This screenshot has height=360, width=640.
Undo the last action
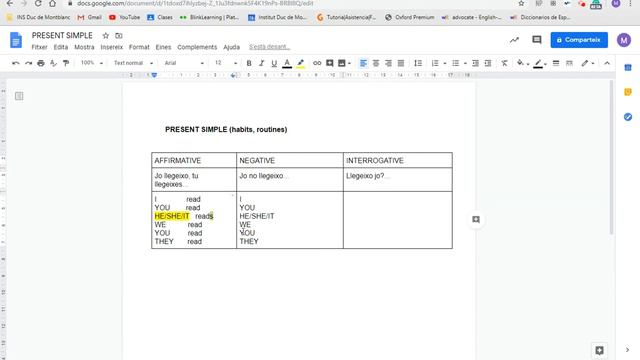[16, 63]
